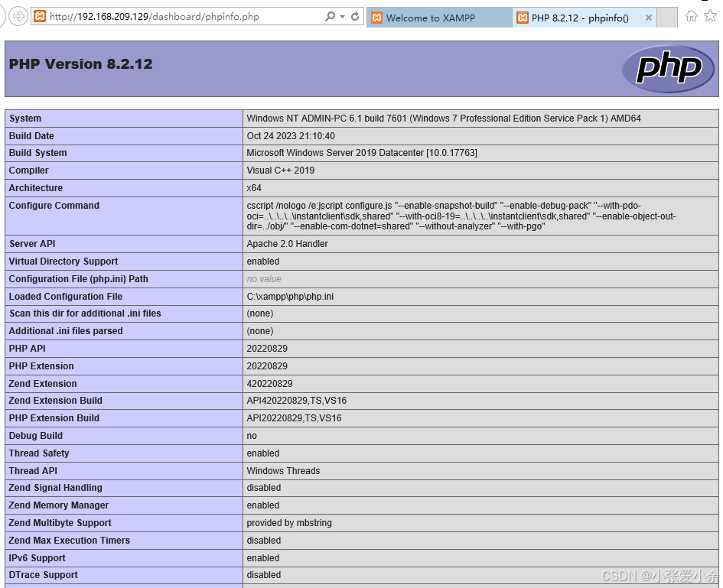The image size is (723, 588).
Task: Select the 420220829 Zend Extension value
Action: click(x=269, y=383)
